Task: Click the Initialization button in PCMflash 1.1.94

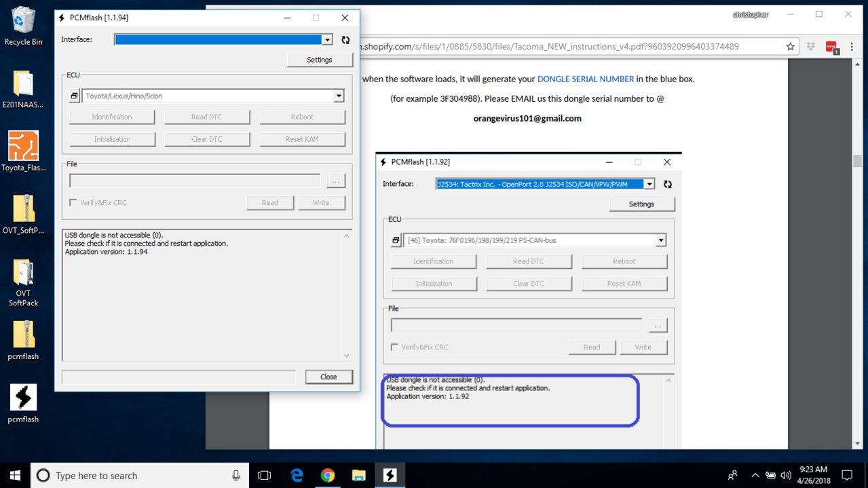Action: point(112,139)
